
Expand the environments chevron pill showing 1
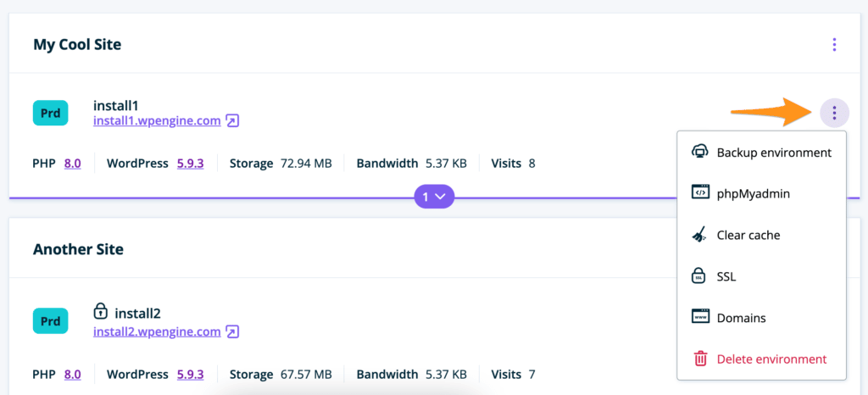click(434, 197)
